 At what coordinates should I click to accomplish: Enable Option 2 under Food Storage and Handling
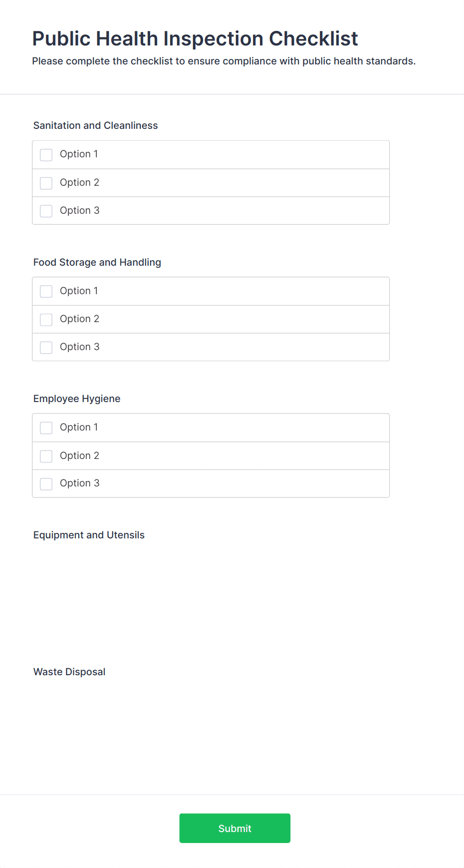(46, 319)
